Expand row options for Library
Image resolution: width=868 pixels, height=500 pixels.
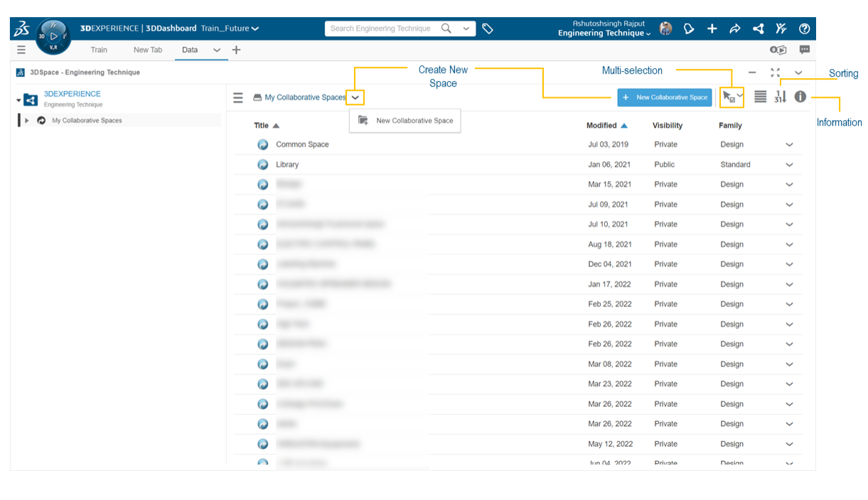(x=789, y=165)
